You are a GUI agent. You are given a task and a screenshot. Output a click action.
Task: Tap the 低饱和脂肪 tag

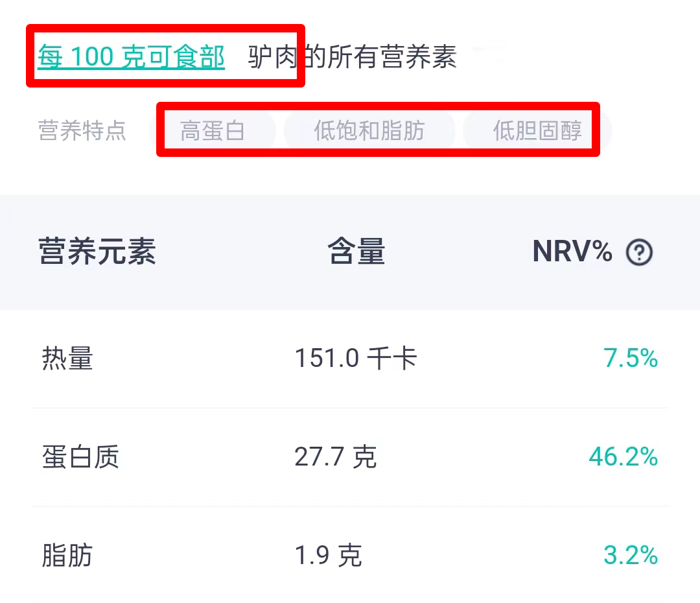point(369,131)
